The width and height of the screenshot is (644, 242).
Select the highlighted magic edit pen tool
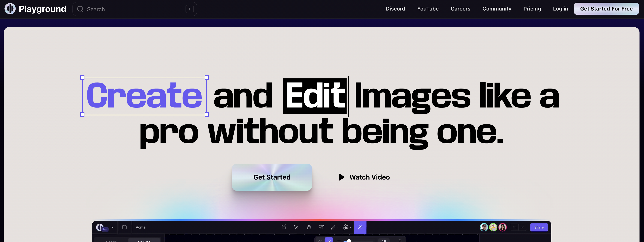tap(360, 227)
